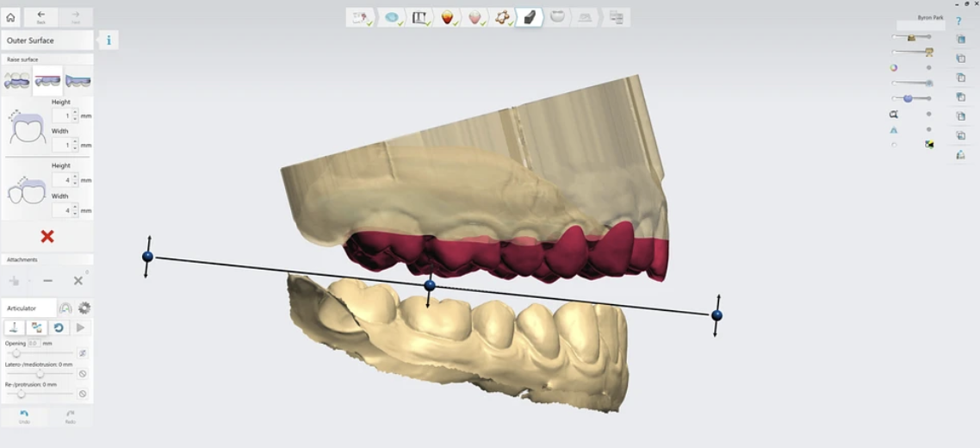
Task: Toggle the lock beside Re-/protrusion slider
Action: (83, 394)
